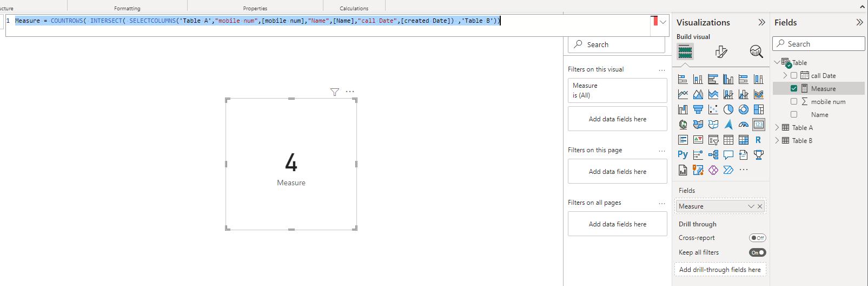
Task: Select the Clustered column chart visual
Action: click(728, 79)
